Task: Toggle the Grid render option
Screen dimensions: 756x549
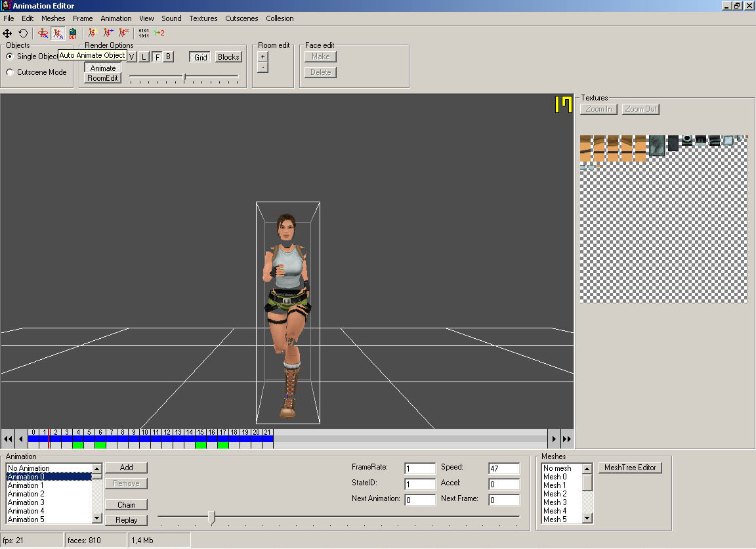Action: coord(201,57)
